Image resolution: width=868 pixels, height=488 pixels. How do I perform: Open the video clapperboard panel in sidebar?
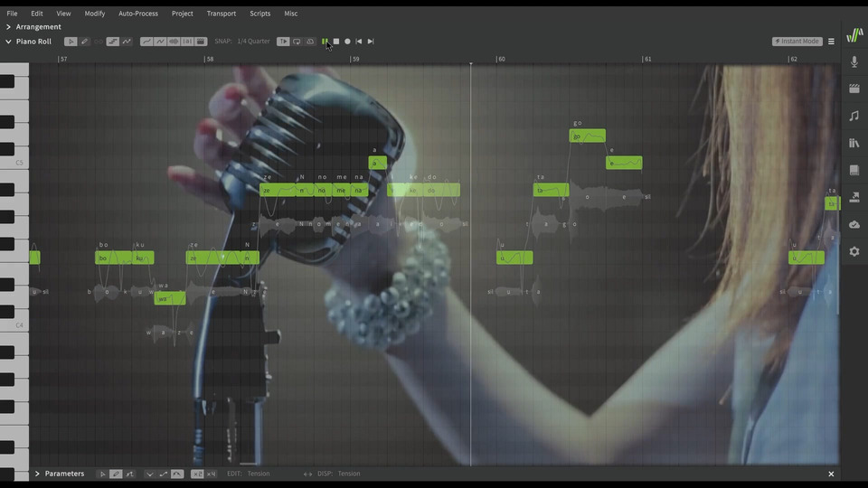point(854,89)
